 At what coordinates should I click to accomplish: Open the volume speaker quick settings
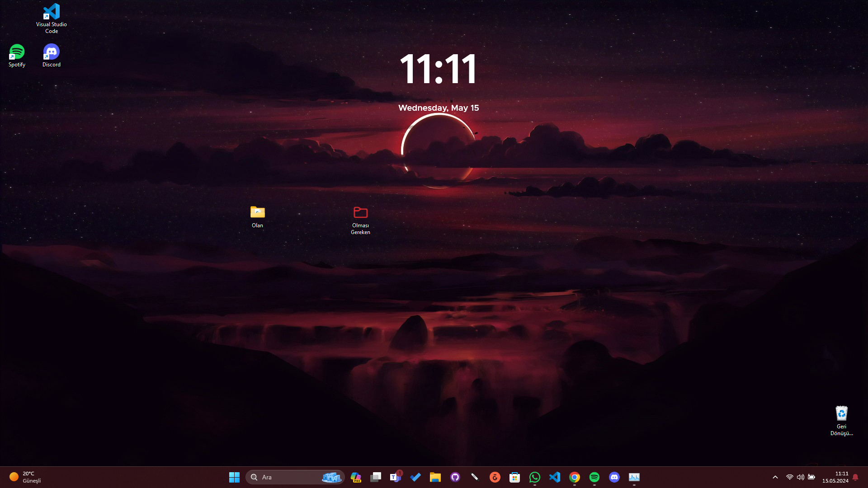(x=801, y=477)
